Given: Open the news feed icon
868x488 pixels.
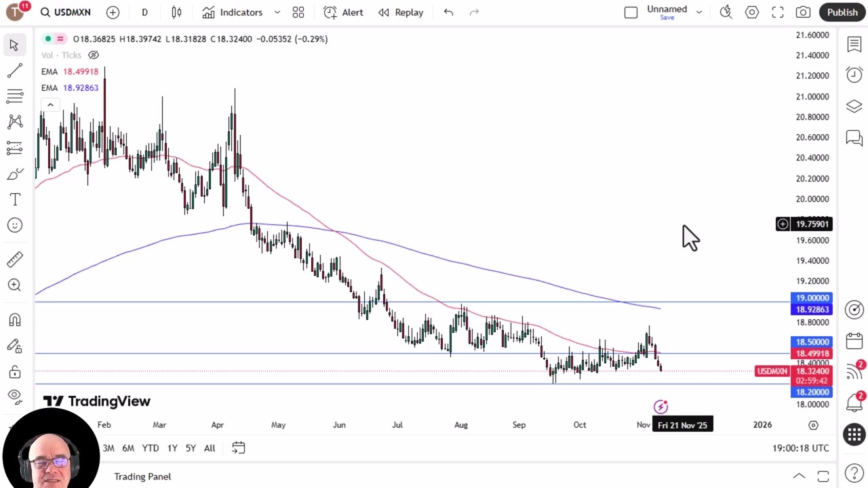Looking at the screenshot, I should 854,371.
